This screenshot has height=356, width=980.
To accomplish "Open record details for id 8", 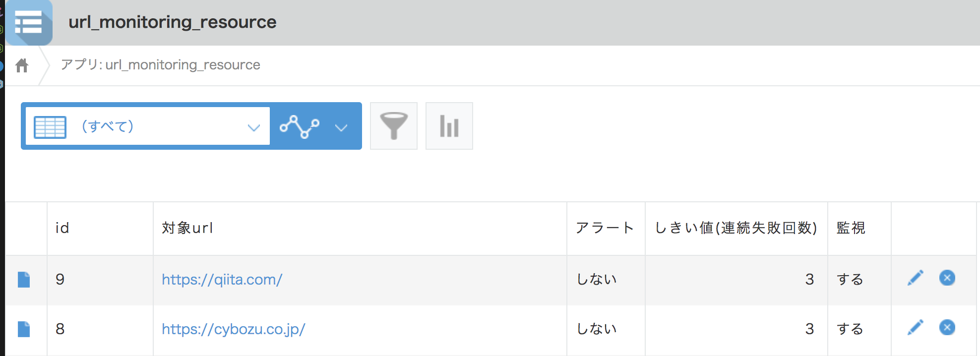I will pos(24,329).
